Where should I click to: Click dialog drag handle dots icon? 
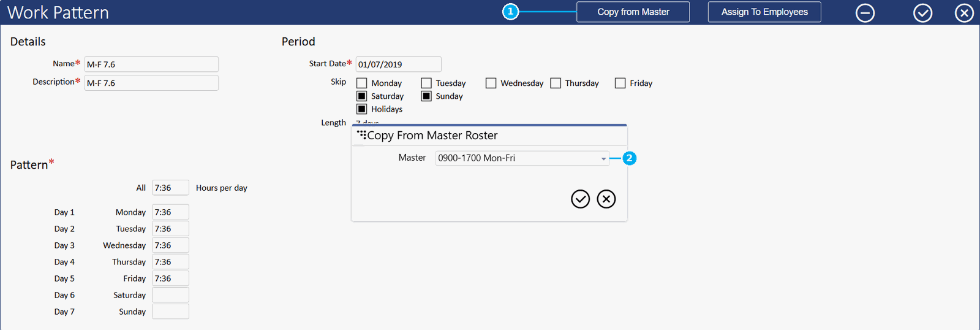(361, 134)
